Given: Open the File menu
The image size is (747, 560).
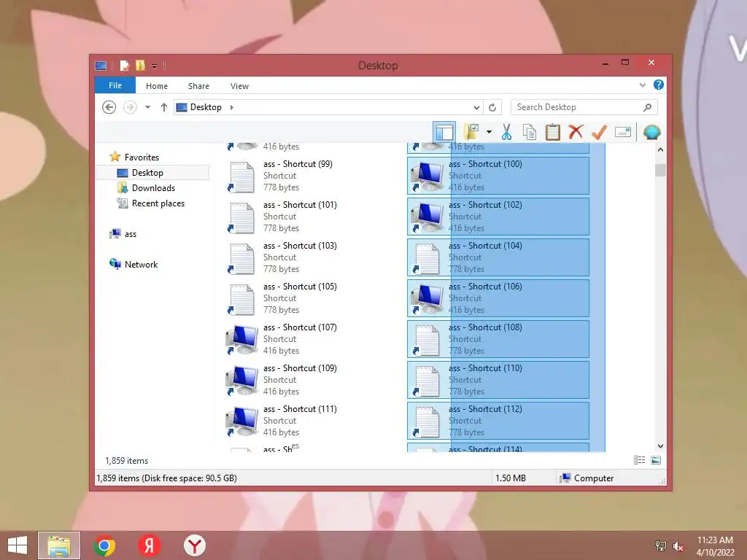Looking at the screenshot, I should click(115, 85).
